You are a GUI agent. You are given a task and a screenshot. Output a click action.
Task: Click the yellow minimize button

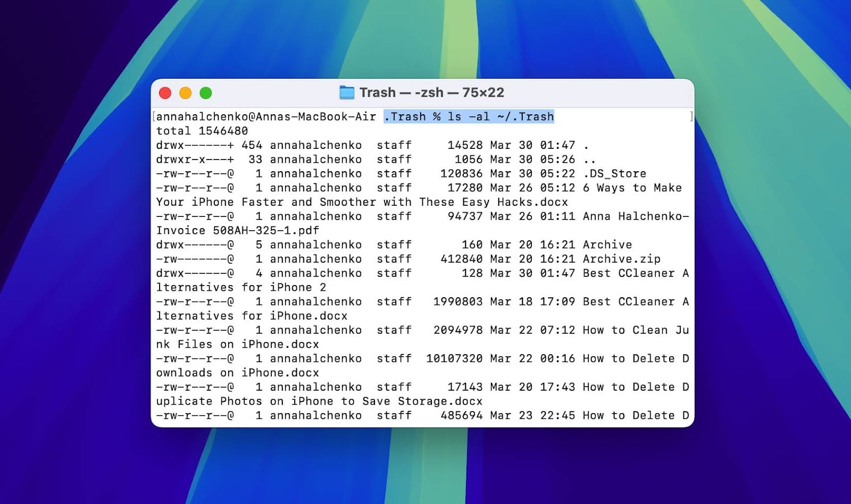click(185, 92)
